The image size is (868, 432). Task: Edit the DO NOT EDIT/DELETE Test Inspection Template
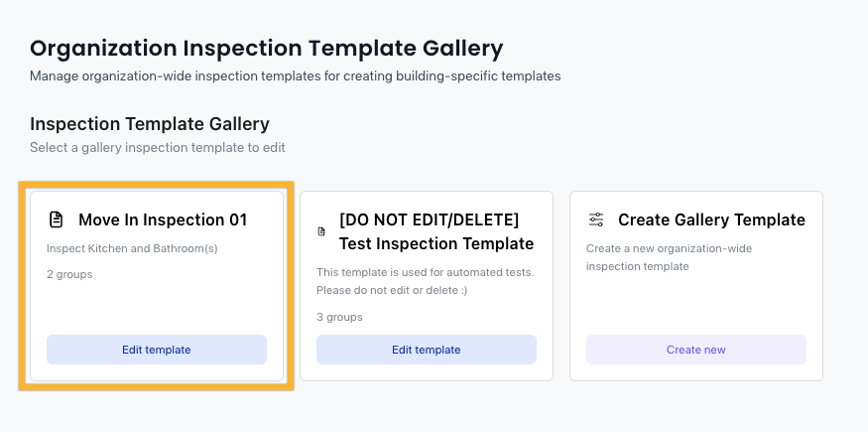point(427,350)
